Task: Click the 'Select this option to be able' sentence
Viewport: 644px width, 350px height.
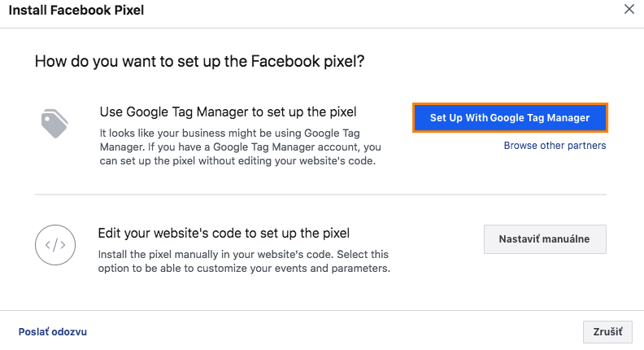Action: coord(244,268)
